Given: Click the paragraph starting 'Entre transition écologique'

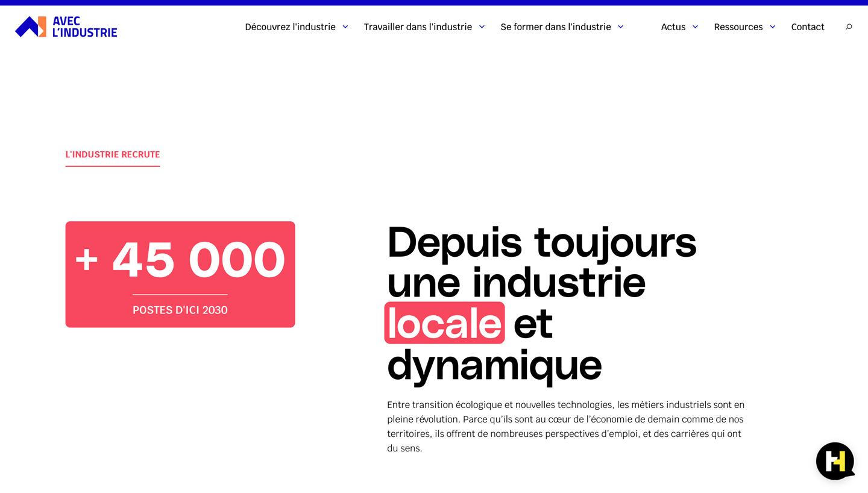Looking at the screenshot, I should (565, 426).
